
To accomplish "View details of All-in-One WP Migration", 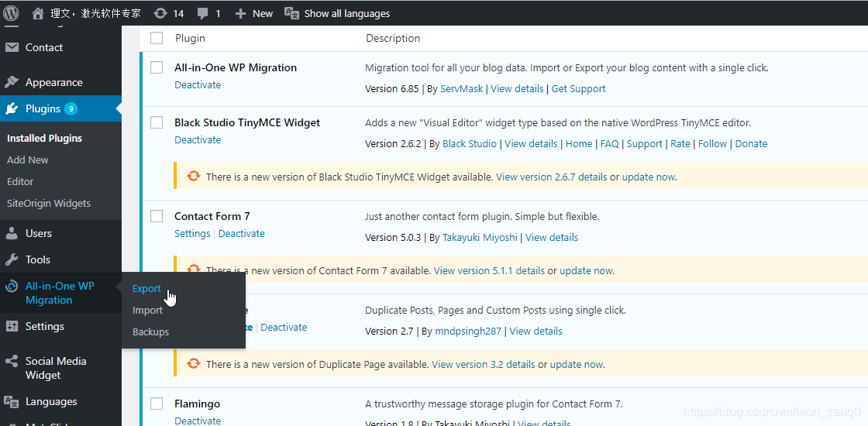I will [x=517, y=88].
